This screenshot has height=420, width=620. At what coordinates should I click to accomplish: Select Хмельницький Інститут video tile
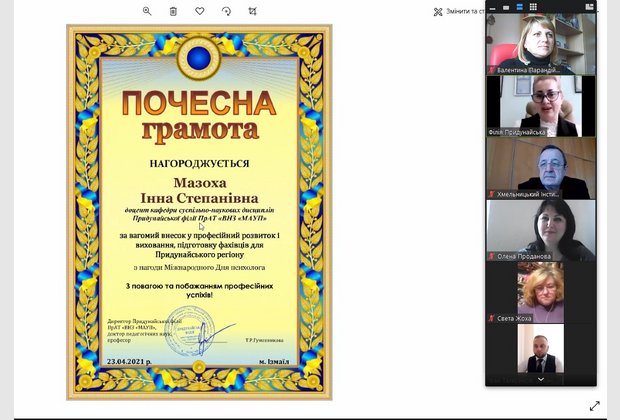(x=541, y=168)
